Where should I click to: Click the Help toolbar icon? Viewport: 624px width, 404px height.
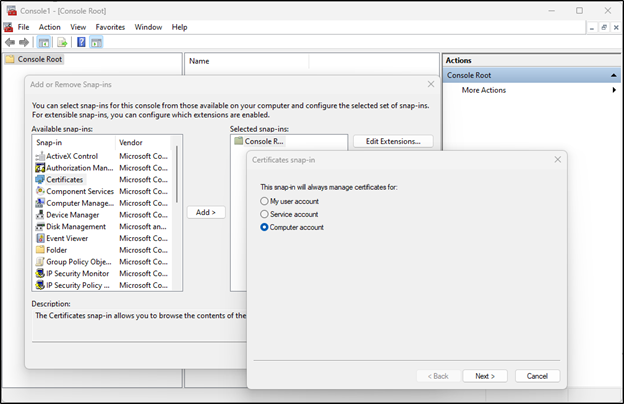(81, 43)
